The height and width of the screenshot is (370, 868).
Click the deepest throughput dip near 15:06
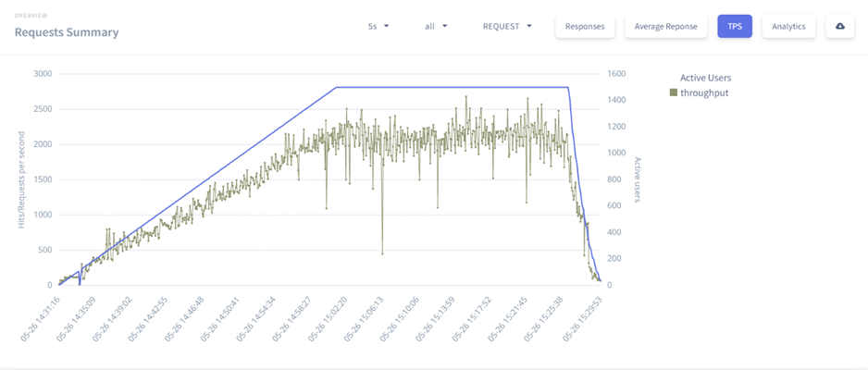click(382, 253)
